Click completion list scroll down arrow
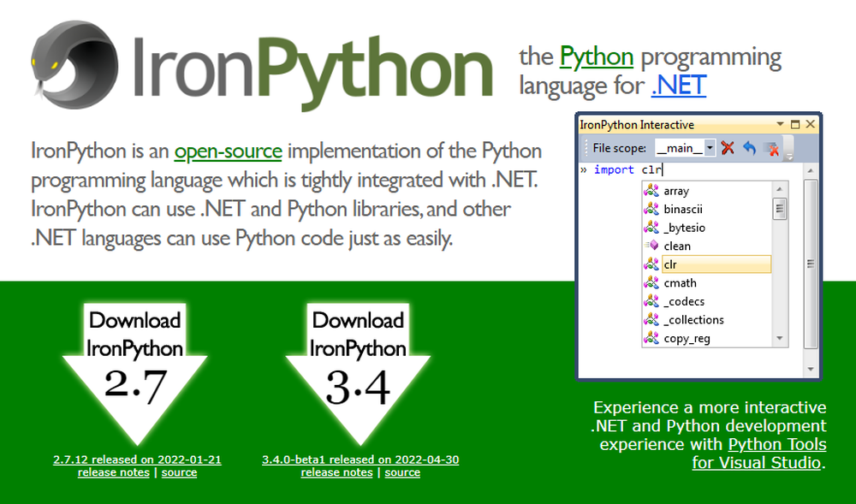856x504 pixels. [x=780, y=339]
